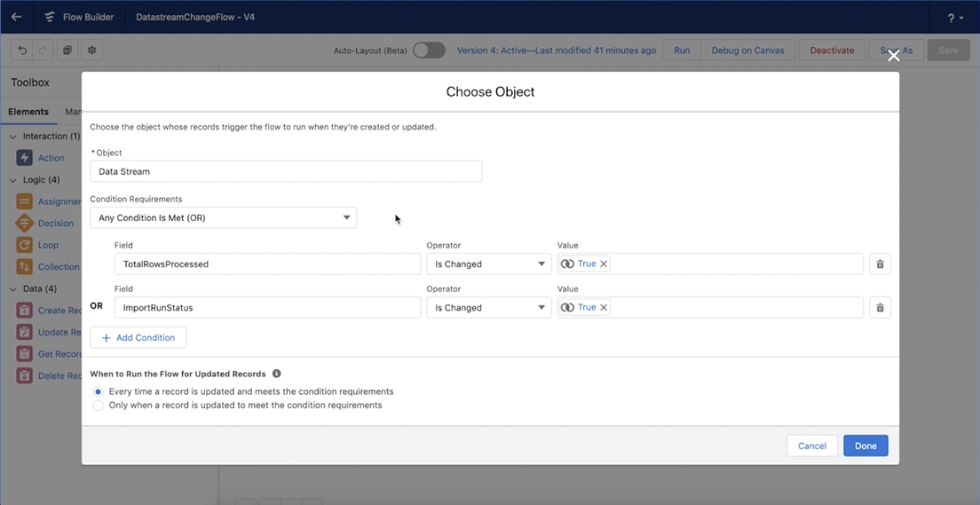Select Only when a record is updated
The image size is (980, 505).
[99, 405]
